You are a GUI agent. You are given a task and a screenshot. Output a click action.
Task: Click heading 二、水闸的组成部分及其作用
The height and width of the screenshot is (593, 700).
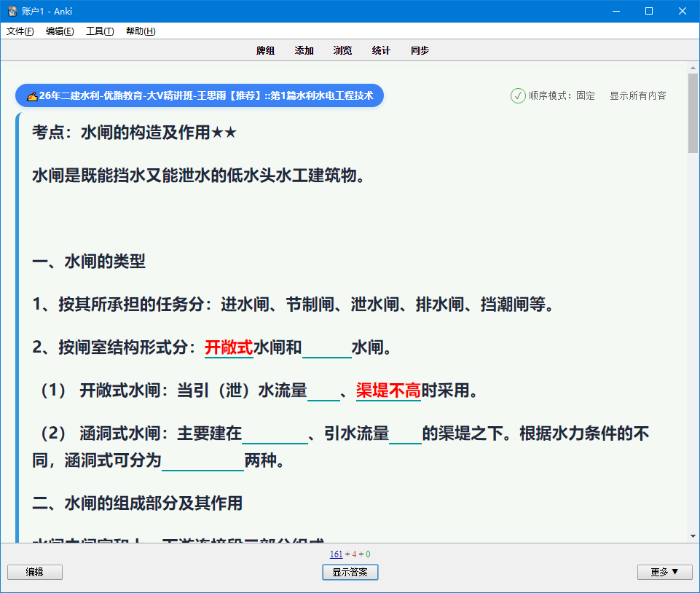tap(137, 503)
